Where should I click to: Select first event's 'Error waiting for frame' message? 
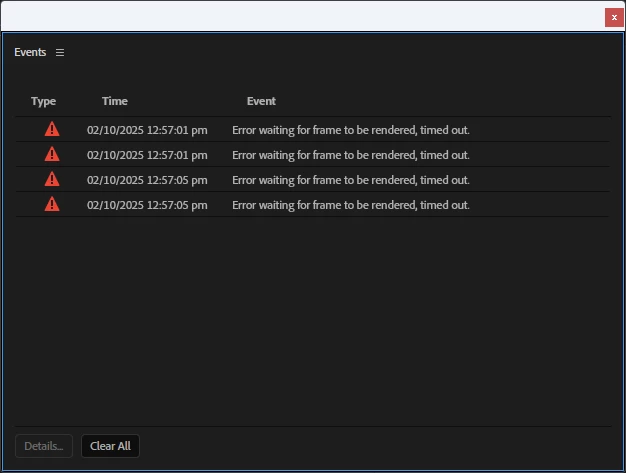click(351, 130)
